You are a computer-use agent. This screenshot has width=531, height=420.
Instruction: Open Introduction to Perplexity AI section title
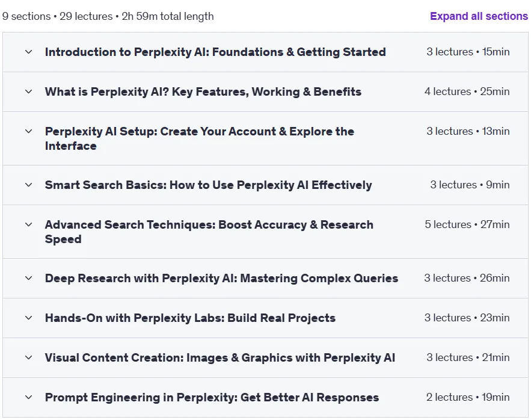coord(215,52)
